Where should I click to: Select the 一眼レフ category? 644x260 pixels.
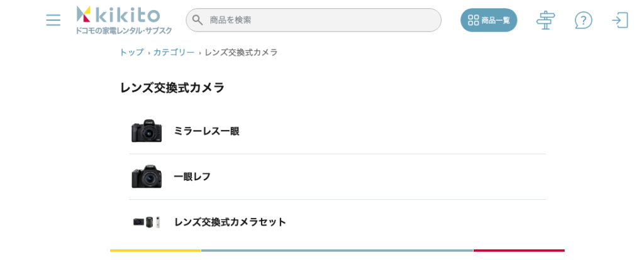pos(192,176)
